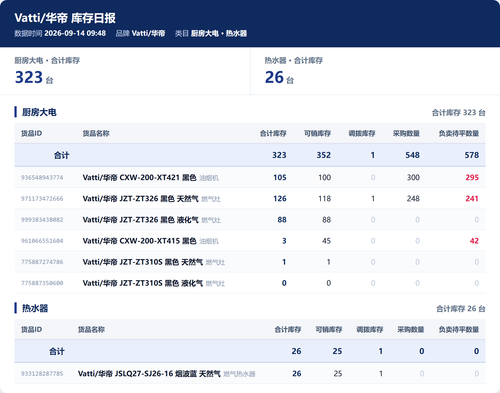Click product name JZT-ZT326 黑色 天然气
This screenshot has width=500, height=393.
point(140,199)
